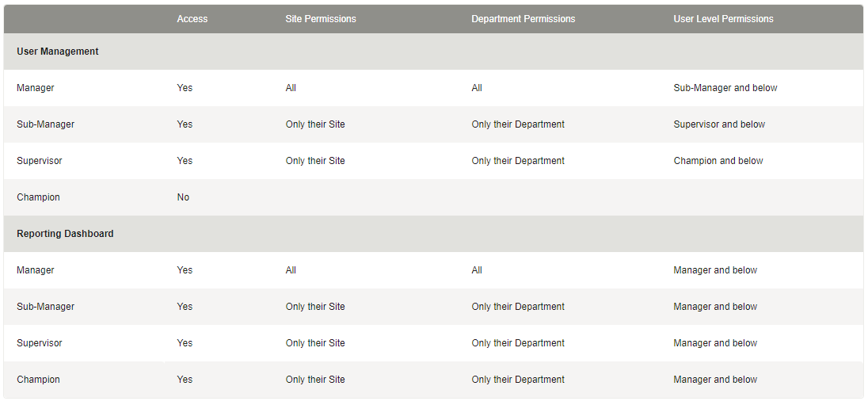Select Champion's "Manager and below" cell
Image resolution: width=868 pixels, height=405 pixels.
click(715, 380)
